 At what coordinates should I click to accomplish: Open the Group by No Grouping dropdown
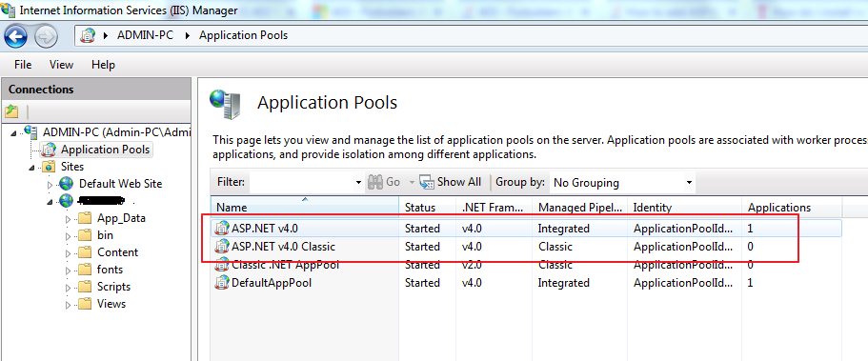pos(689,182)
